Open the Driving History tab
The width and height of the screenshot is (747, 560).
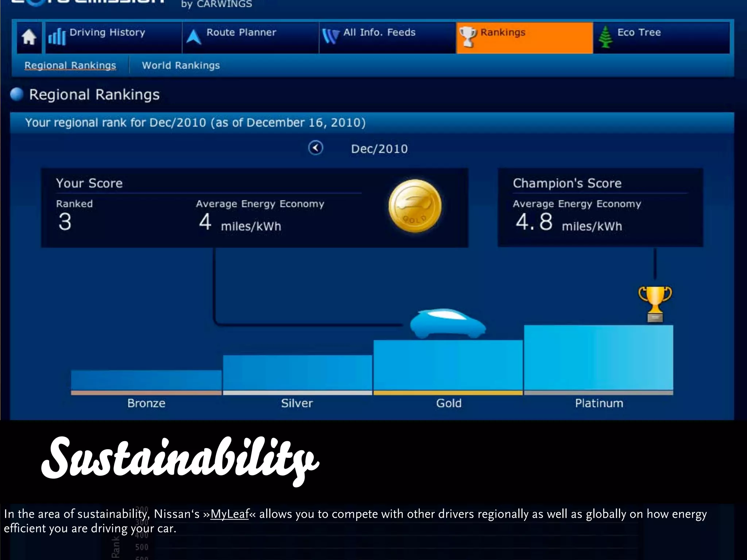pos(113,38)
